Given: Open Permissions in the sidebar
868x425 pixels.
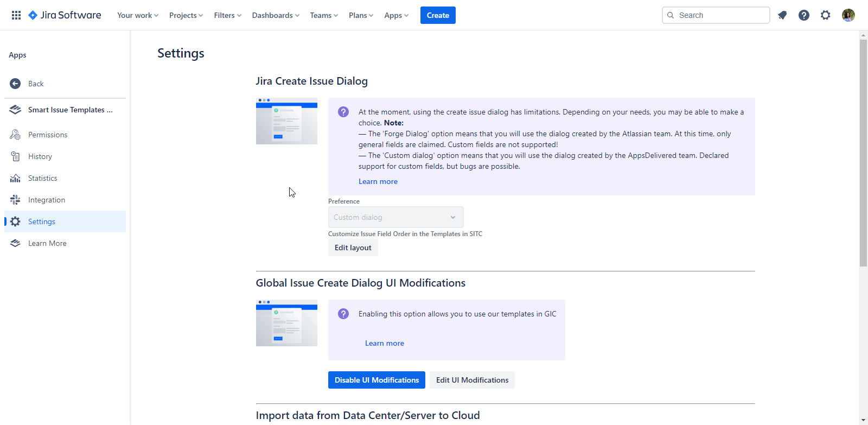Looking at the screenshot, I should pyautogui.click(x=48, y=135).
